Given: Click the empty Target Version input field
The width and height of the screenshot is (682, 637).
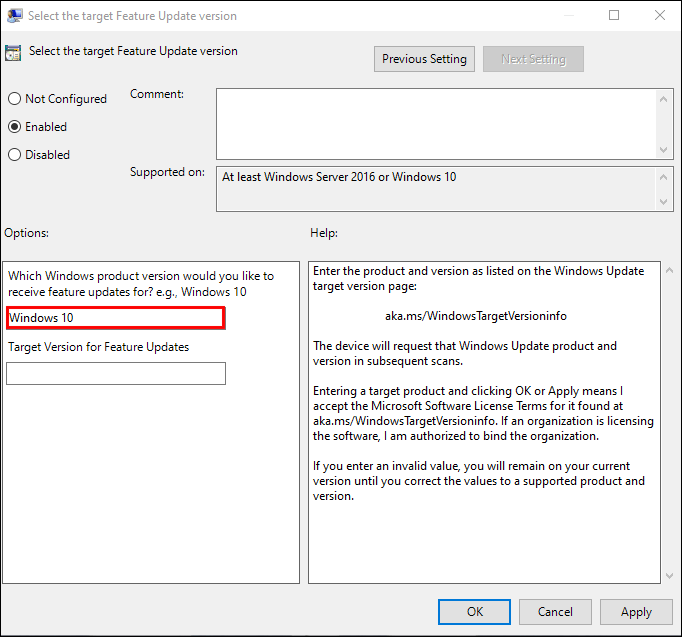Looking at the screenshot, I should [x=116, y=374].
